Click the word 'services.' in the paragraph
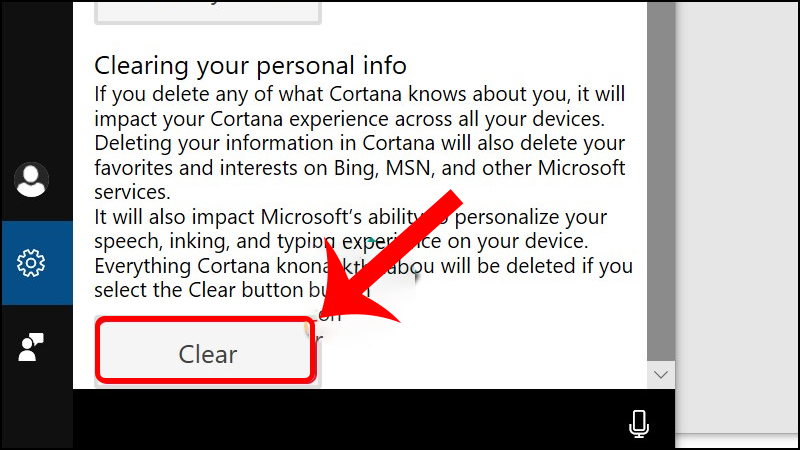The image size is (800, 450). tap(132, 192)
